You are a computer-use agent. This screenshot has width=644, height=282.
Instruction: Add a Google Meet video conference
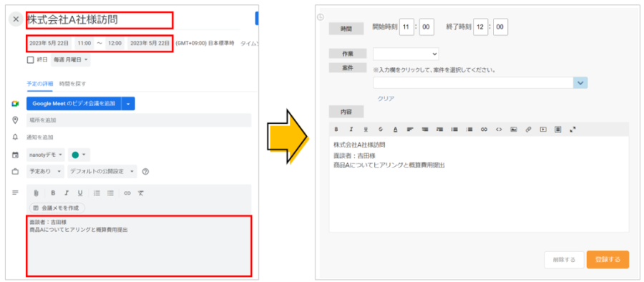74,104
